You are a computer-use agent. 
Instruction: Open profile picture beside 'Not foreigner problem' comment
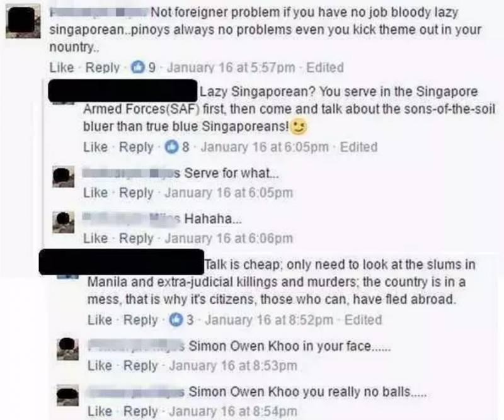(23, 21)
